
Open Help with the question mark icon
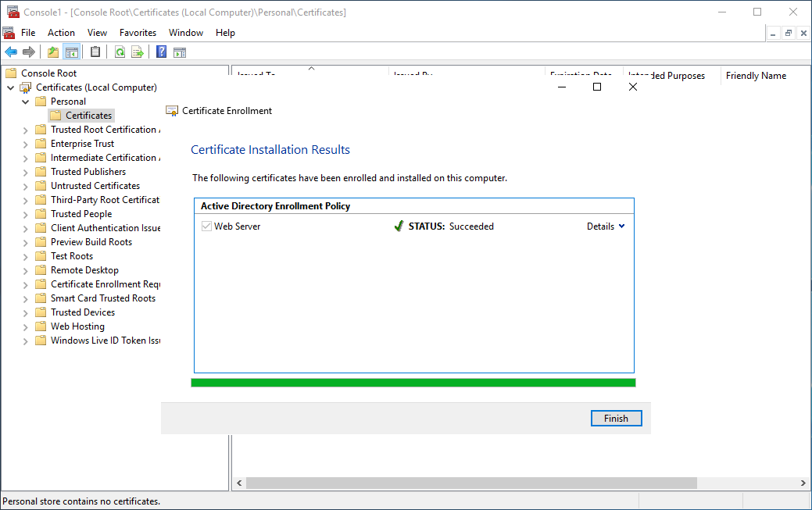[x=161, y=52]
